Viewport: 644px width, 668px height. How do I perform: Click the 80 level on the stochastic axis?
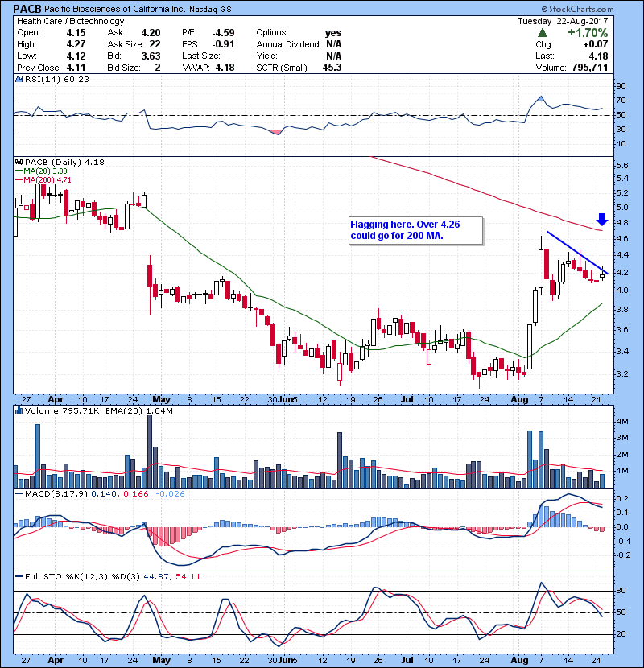pos(621,591)
